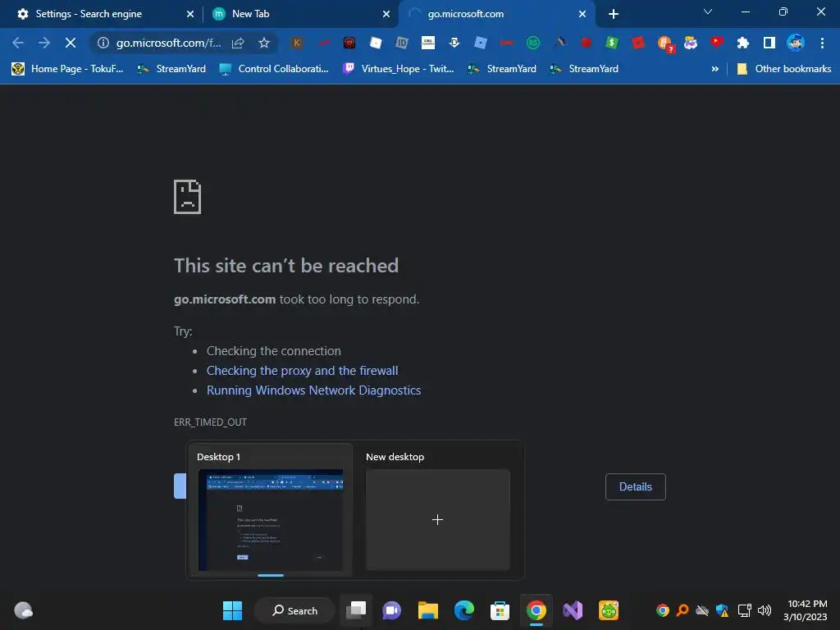840x630 pixels.
Task: Open a new browser tab
Action: tap(614, 14)
